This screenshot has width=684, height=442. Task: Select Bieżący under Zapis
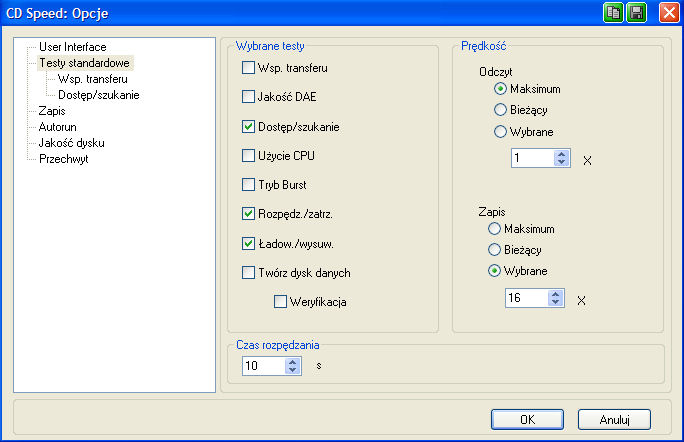[x=494, y=250]
